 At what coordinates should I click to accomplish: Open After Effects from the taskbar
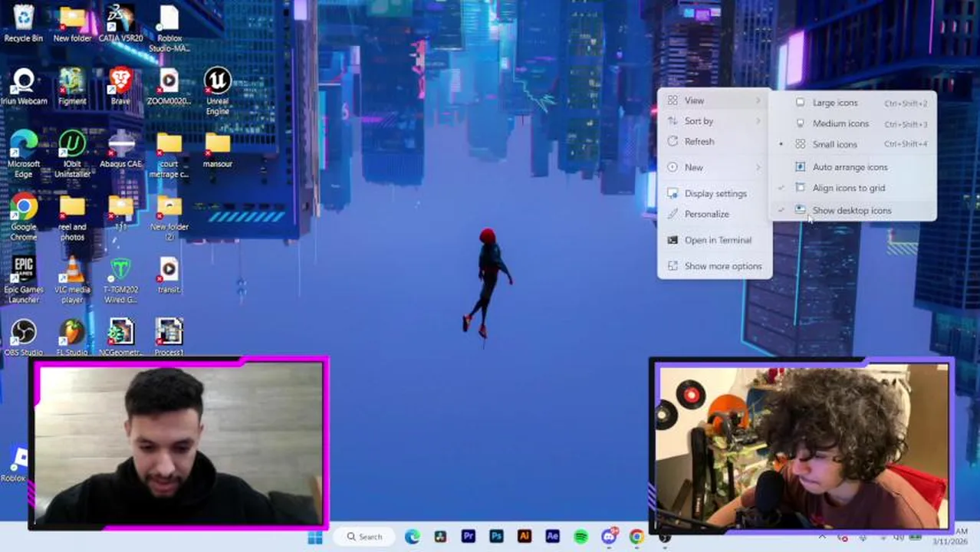click(x=552, y=537)
